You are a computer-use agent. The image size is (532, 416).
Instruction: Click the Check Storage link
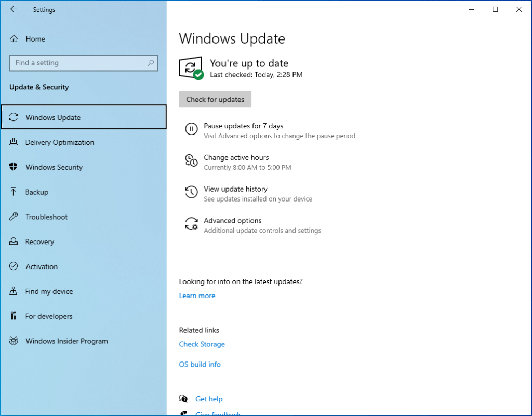pos(202,344)
